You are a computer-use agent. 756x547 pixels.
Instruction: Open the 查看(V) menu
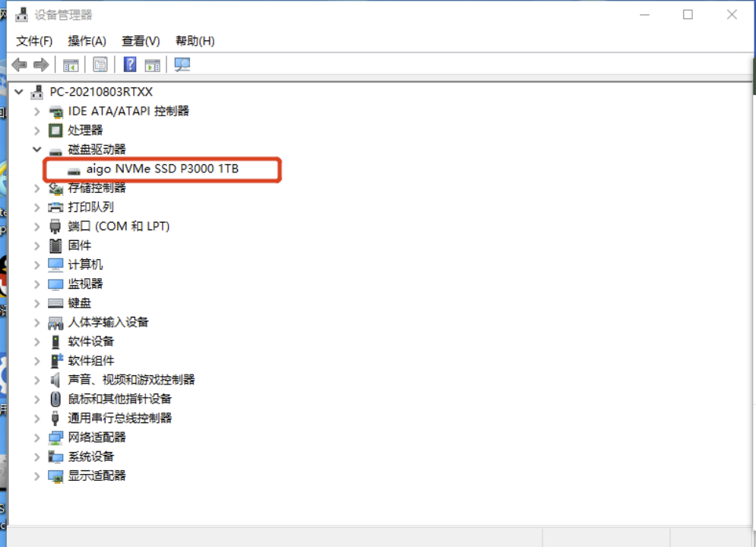click(141, 40)
